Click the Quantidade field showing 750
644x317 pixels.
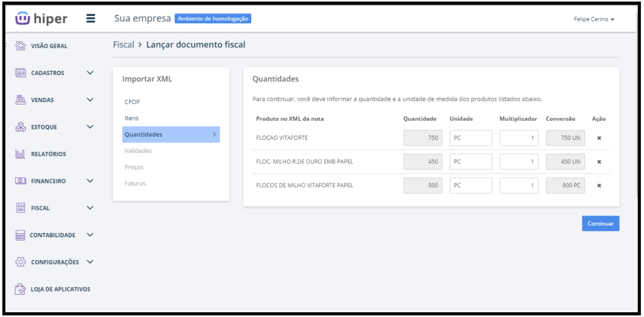click(423, 138)
